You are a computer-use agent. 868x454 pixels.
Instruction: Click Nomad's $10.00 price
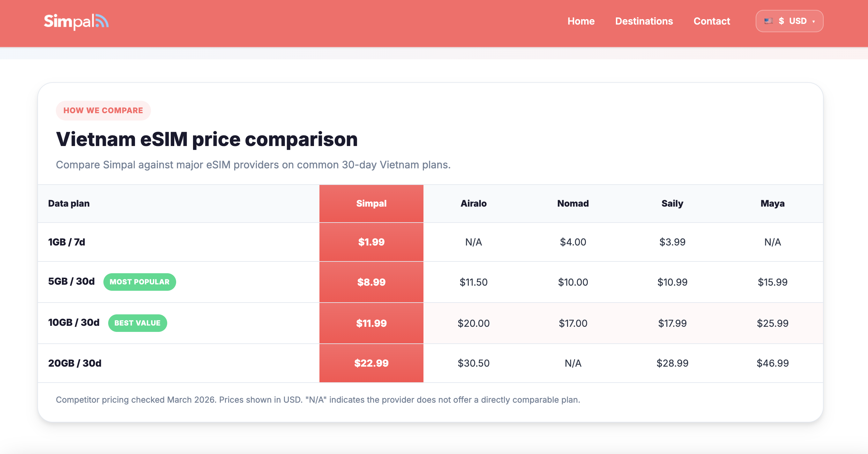click(573, 282)
